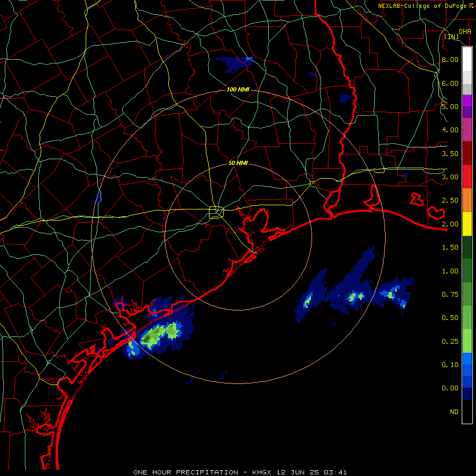
Task: Click the '1.00' legend value
Action: (450, 271)
